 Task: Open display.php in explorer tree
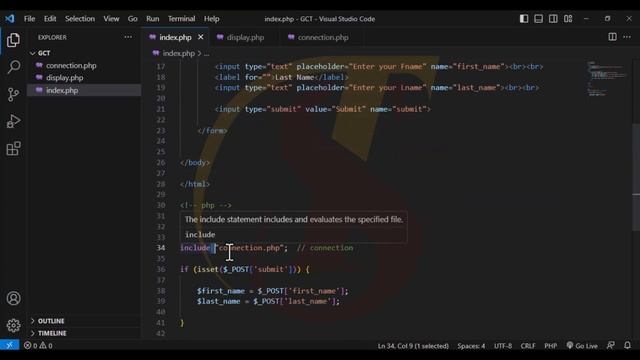64,78
